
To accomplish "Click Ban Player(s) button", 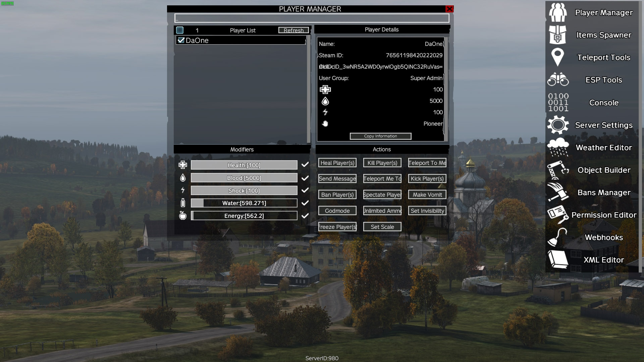I will click(x=337, y=195).
